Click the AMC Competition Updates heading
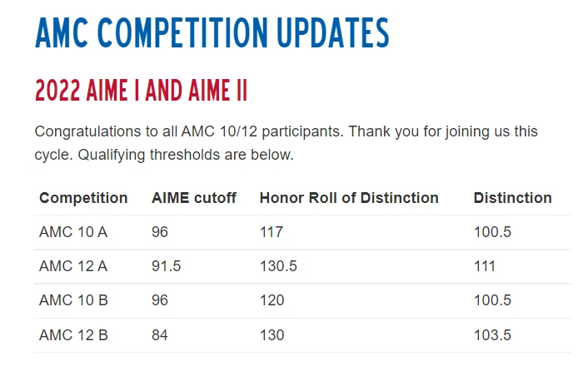 (212, 33)
